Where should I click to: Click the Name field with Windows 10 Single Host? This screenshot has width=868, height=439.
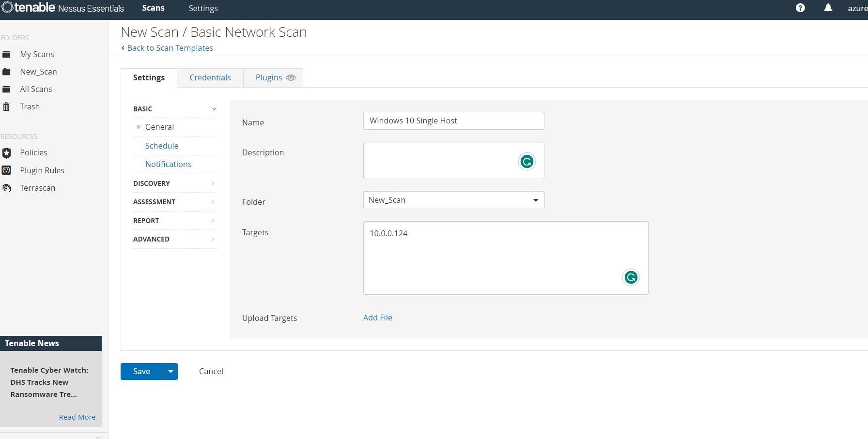tap(454, 121)
